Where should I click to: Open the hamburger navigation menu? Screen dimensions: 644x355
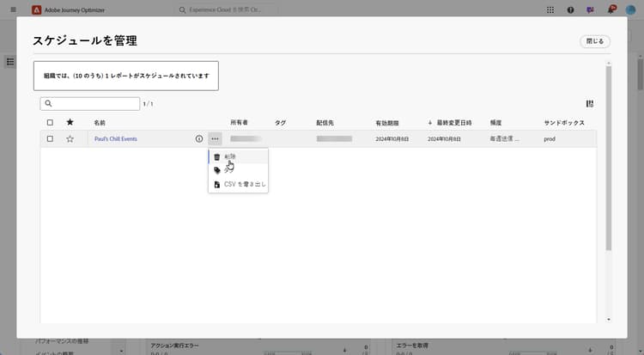13,9
